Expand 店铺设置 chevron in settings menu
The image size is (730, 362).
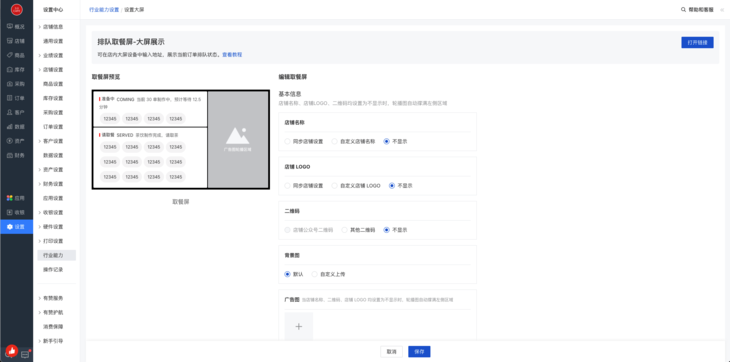click(40, 70)
